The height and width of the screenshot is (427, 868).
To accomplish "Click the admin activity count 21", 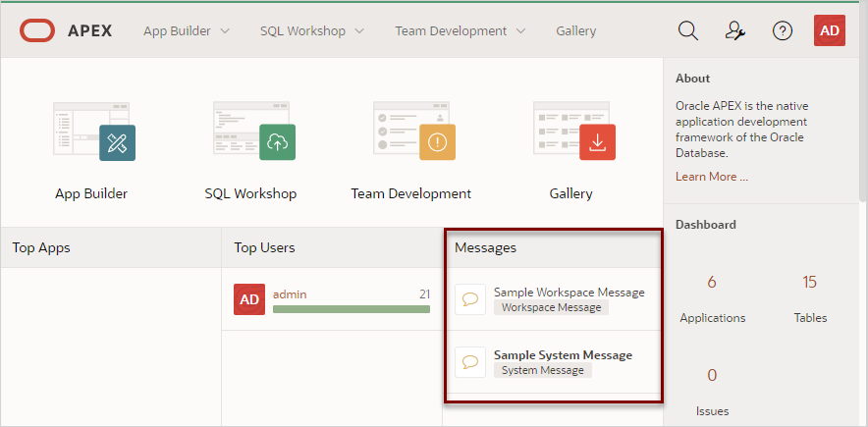I will 424,294.
